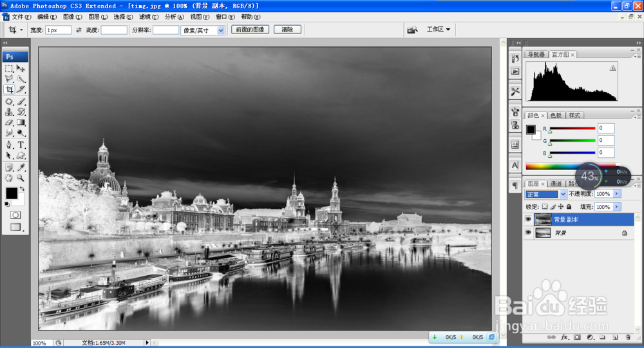
Task: Create a new layer icon
Action: click(x=615, y=337)
